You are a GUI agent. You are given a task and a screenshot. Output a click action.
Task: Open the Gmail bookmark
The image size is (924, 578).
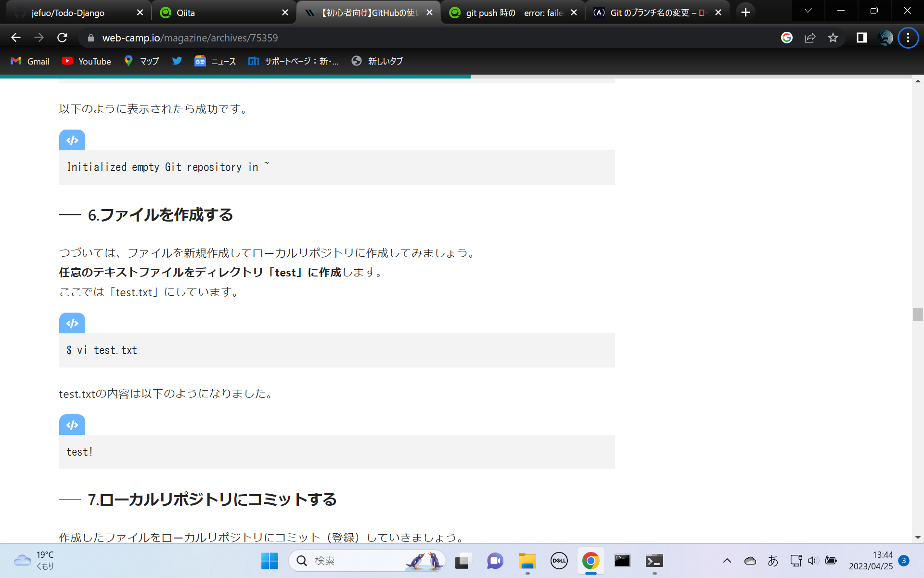point(30,61)
